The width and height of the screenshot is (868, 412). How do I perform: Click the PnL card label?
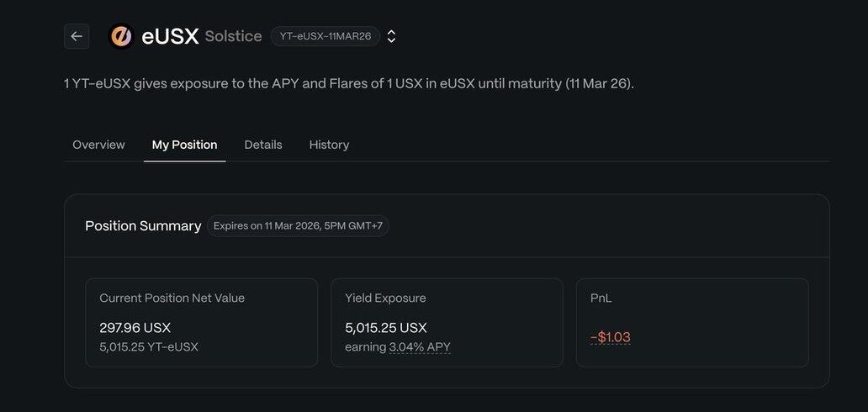(601, 298)
